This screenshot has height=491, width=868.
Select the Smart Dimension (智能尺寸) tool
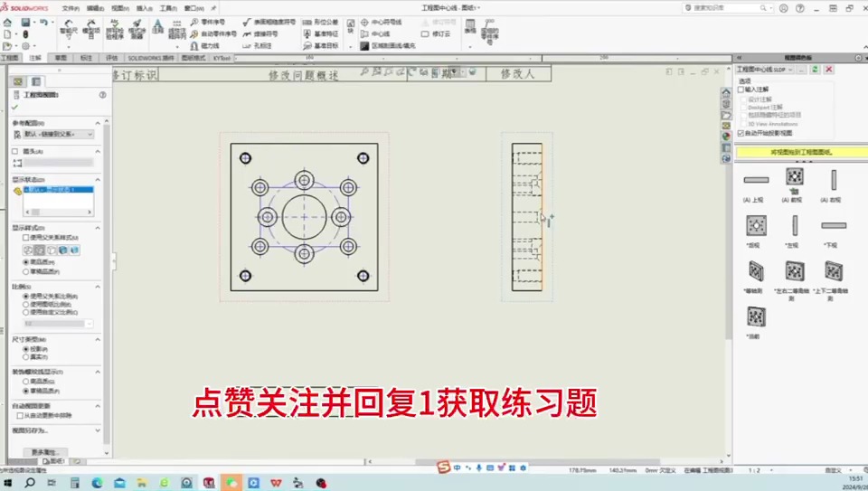68,29
